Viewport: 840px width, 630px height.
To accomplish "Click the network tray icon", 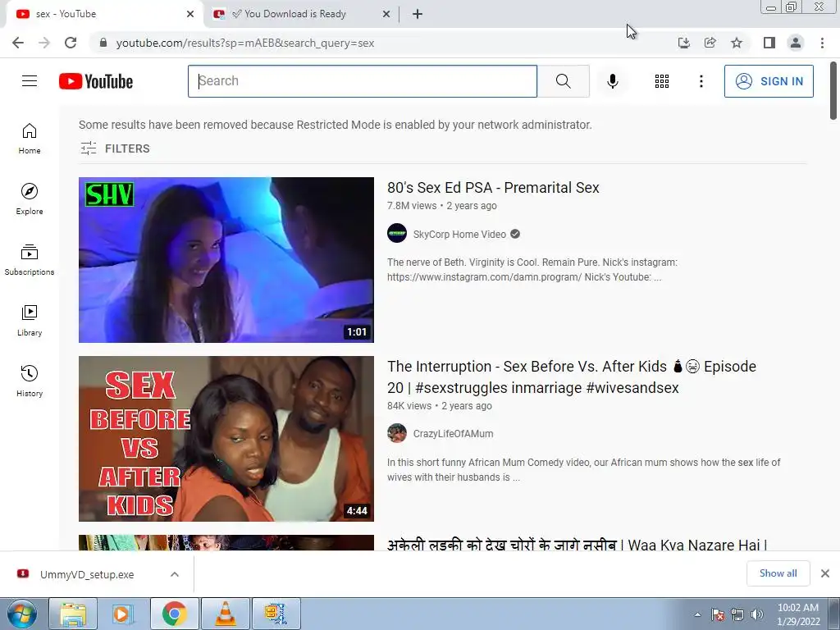I will (x=737, y=614).
